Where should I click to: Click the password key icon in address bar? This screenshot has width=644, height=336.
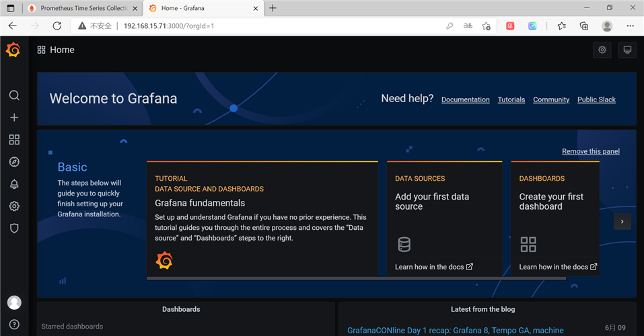tap(450, 26)
